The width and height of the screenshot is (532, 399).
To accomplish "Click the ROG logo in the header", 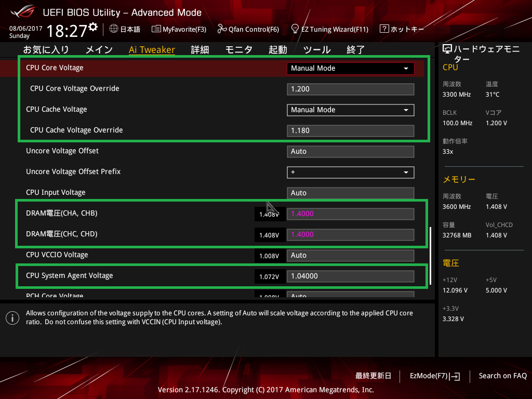I will pyautogui.click(x=22, y=11).
